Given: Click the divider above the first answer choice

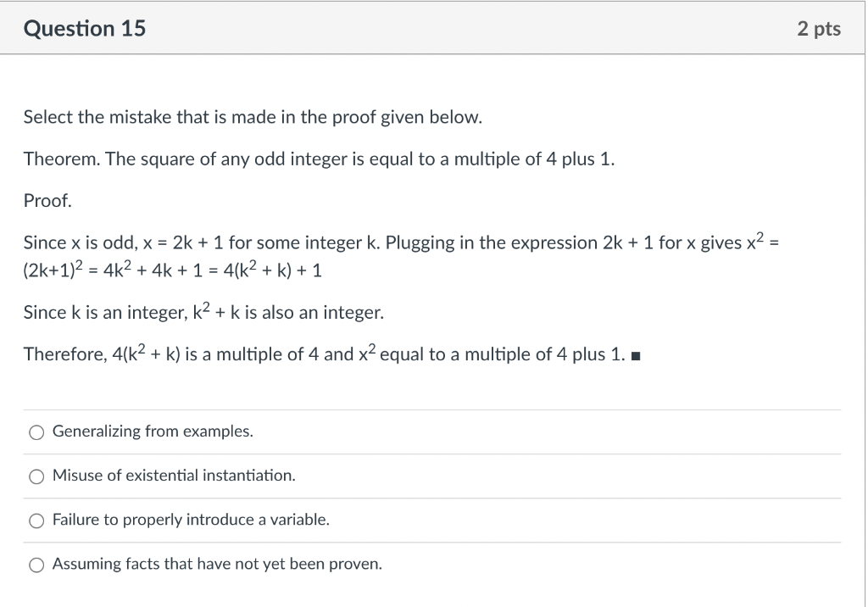Looking at the screenshot, I should click(x=432, y=409).
